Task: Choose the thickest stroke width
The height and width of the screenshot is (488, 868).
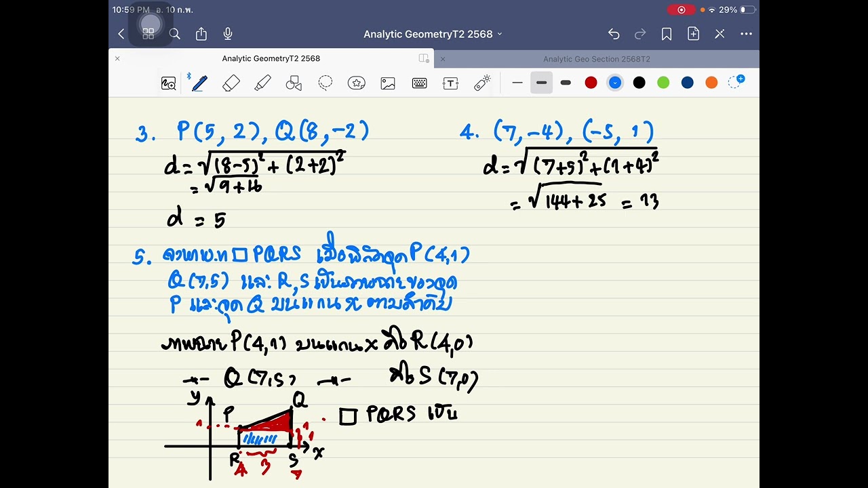Action: coord(566,83)
